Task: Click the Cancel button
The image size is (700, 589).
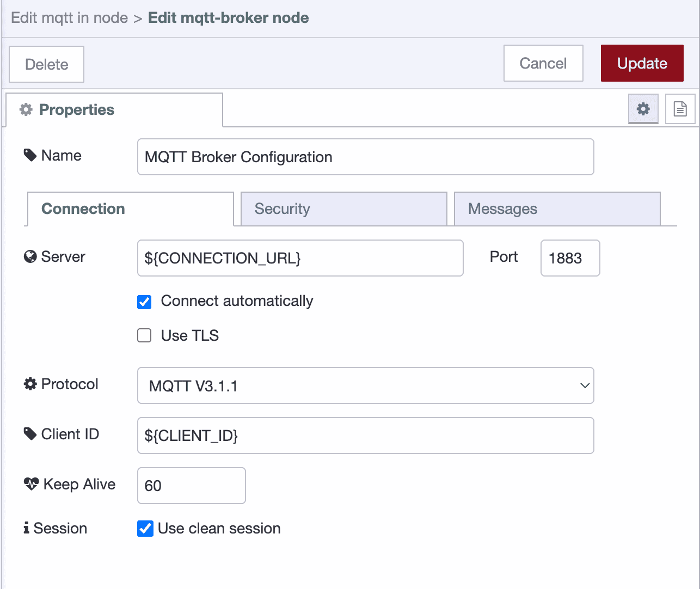Action: (543, 63)
